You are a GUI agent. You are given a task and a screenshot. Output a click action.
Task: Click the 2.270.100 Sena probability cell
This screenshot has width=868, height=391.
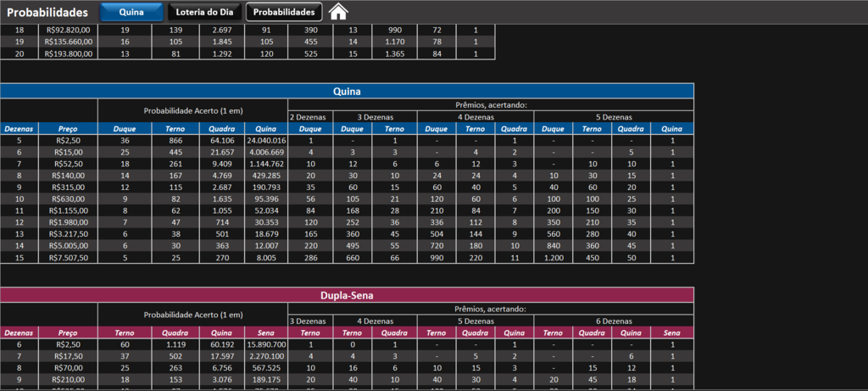click(266, 356)
